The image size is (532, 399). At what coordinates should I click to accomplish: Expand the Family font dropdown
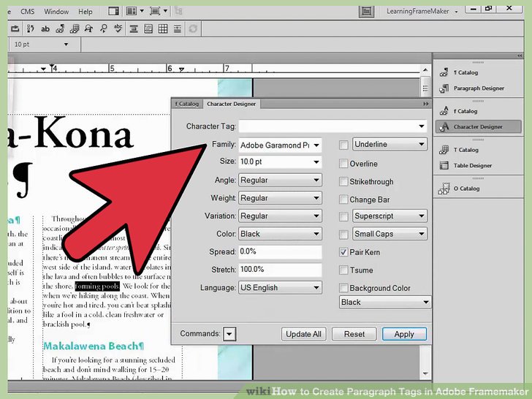[316, 145]
